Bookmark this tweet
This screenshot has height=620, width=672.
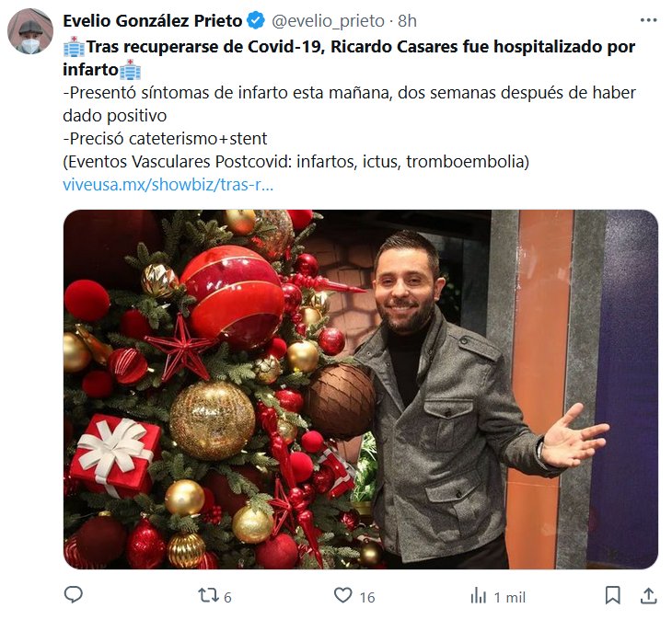[613, 596]
